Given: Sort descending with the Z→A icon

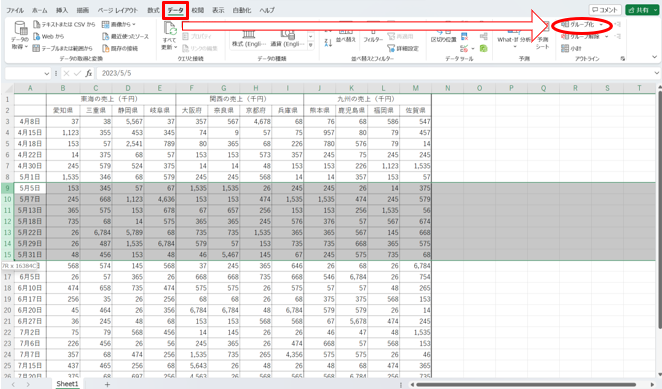Looking at the screenshot, I should click(x=328, y=42).
